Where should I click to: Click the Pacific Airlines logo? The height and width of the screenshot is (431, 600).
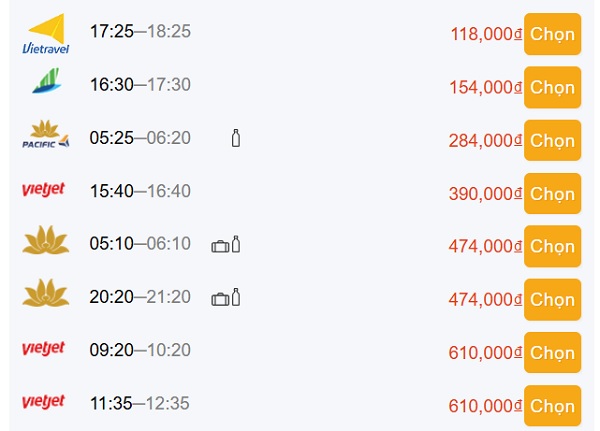[x=46, y=134]
